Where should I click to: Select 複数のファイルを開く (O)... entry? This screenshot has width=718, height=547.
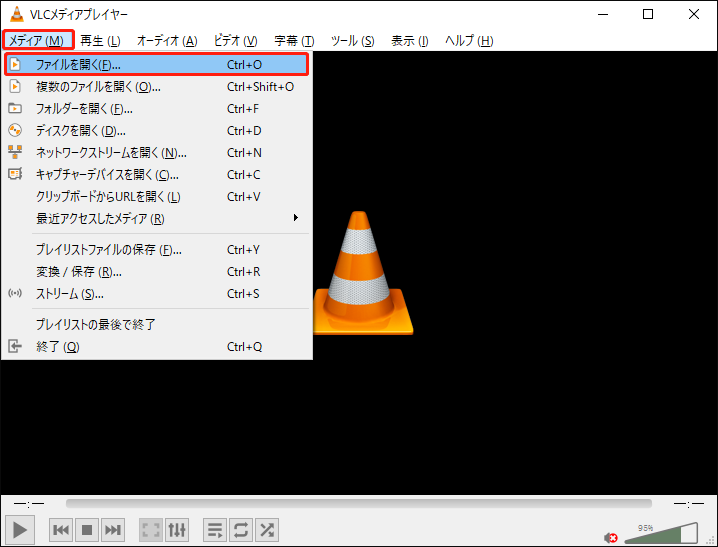point(157,87)
